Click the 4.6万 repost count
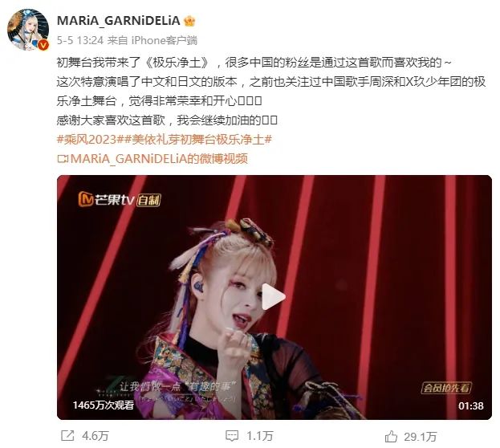The width and height of the screenshot is (500, 448). point(96,436)
